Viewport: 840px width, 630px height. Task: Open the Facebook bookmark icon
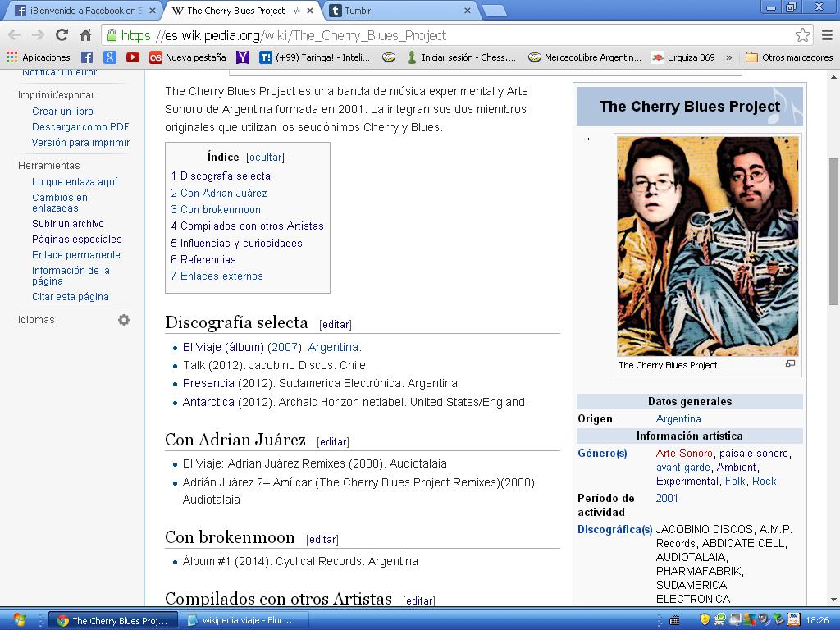pyautogui.click(x=87, y=57)
